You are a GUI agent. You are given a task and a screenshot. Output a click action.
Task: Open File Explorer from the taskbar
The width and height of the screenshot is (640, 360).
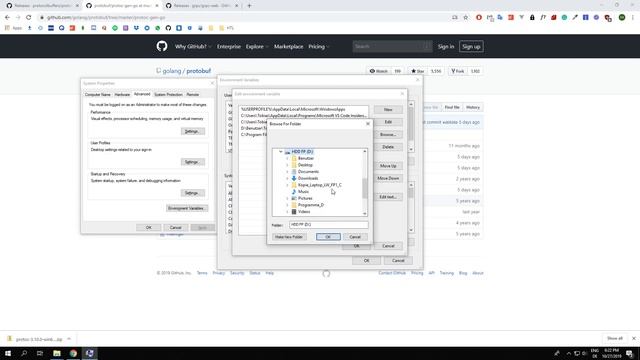coord(57,353)
